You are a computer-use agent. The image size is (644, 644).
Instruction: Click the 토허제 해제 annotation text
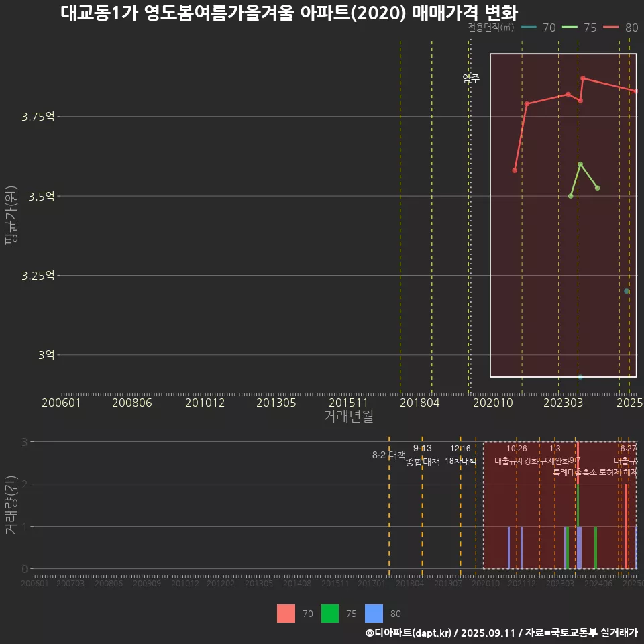(x=618, y=472)
